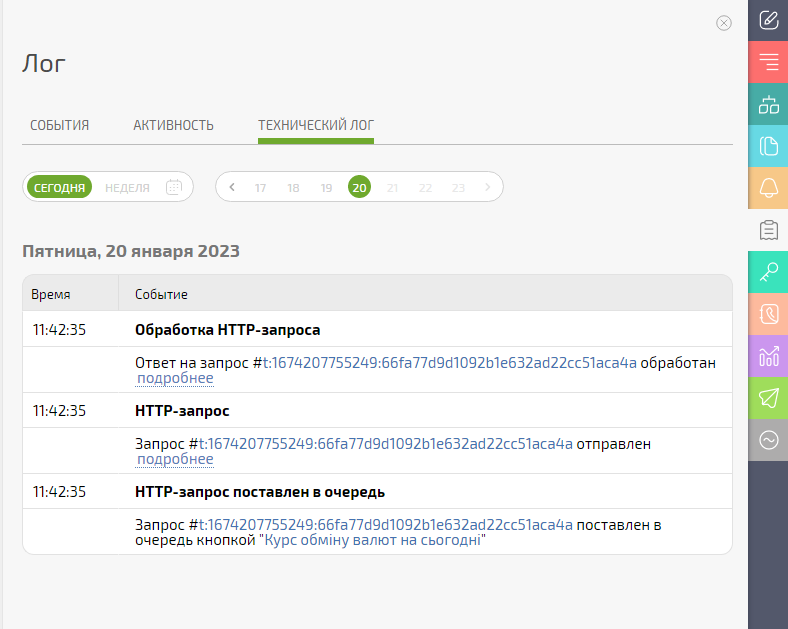Select the Неделя period toggle
This screenshot has height=629, width=788.
(x=127, y=188)
